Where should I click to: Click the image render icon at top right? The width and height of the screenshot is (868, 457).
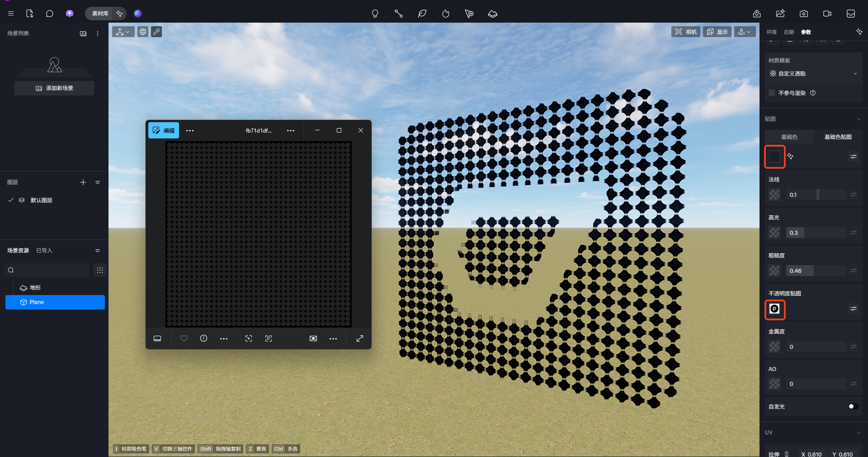(780, 14)
